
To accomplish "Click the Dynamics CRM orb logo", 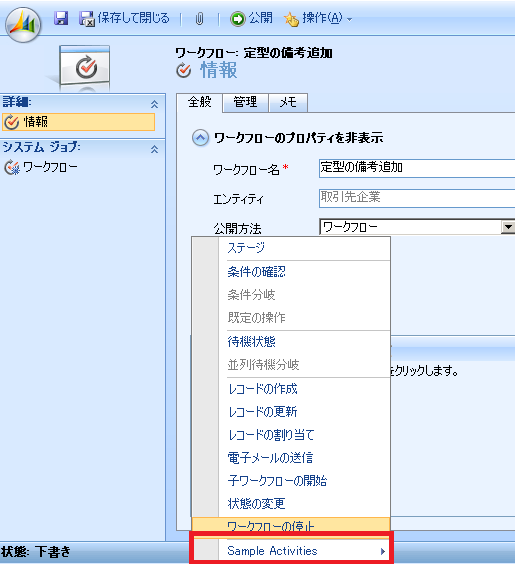I will (23, 24).
